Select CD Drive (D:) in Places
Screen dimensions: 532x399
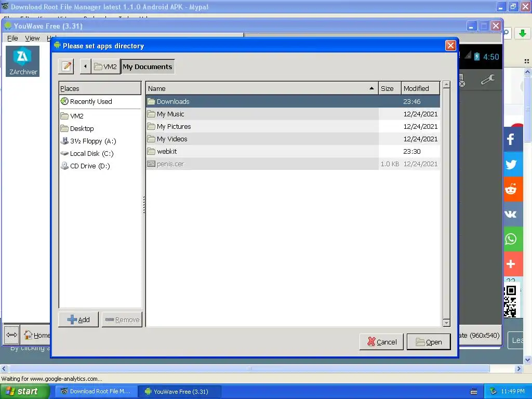tap(100, 166)
